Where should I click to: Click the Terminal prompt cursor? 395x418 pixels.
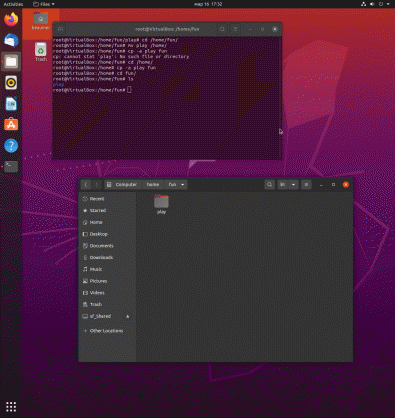(129, 90)
